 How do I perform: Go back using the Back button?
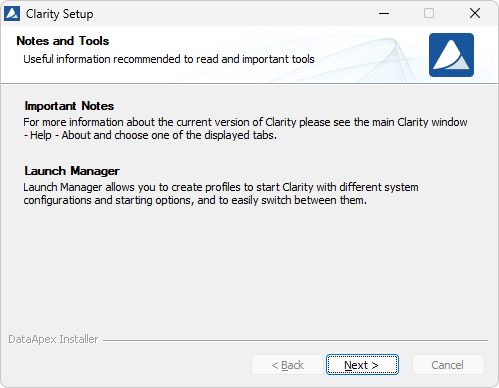(x=287, y=365)
